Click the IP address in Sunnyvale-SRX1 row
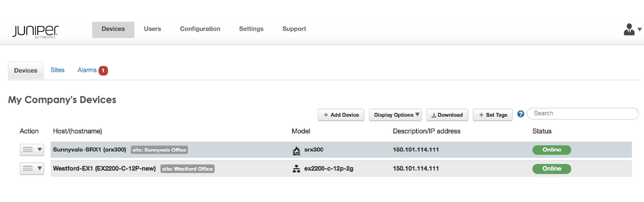The image size is (644, 202). (x=416, y=150)
